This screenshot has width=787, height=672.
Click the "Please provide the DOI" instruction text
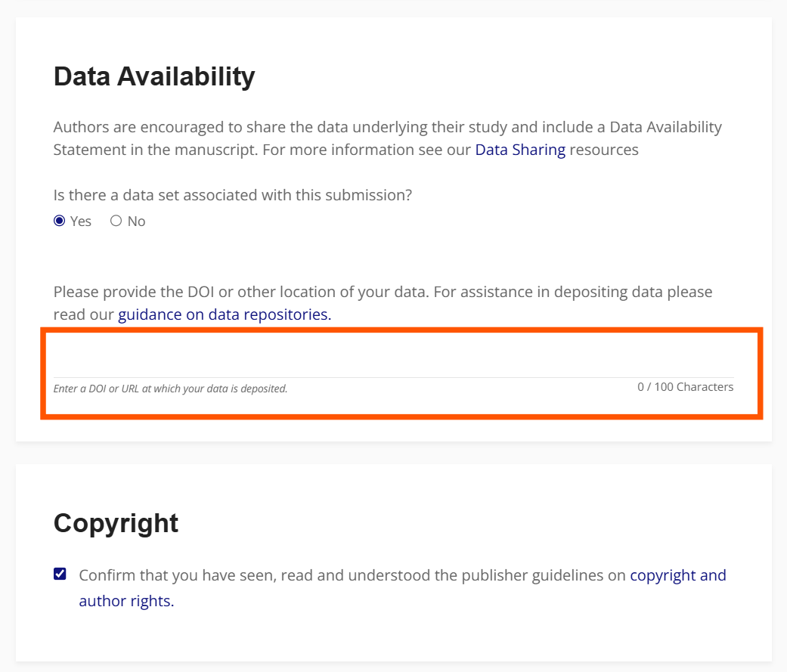tap(302, 292)
